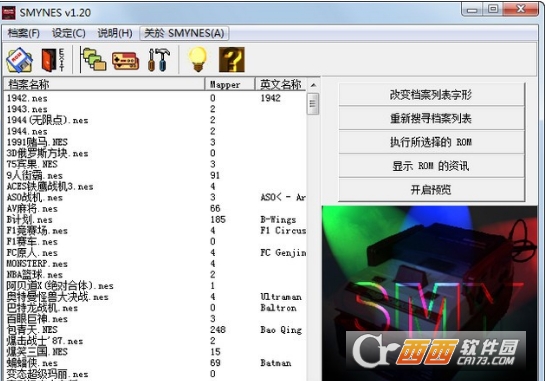Open gamepad controller settings icon
The height and width of the screenshot is (381, 546).
coord(125,61)
